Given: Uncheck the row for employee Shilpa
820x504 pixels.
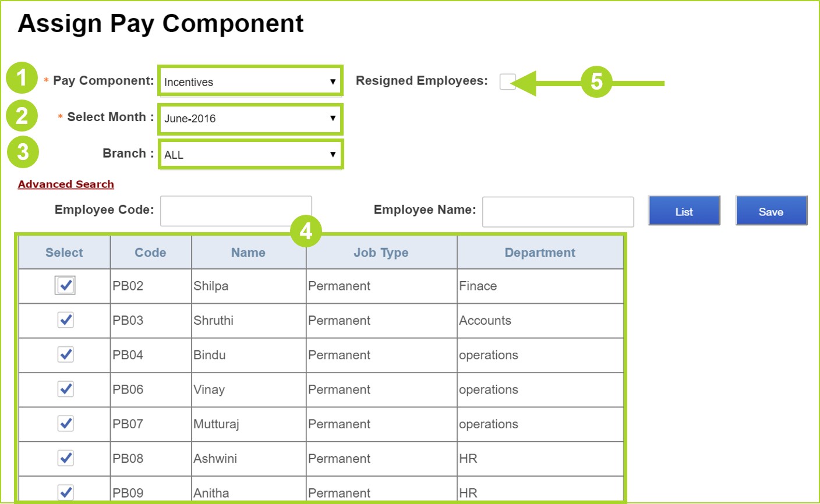Looking at the screenshot, I should click(x=64, y=285).
